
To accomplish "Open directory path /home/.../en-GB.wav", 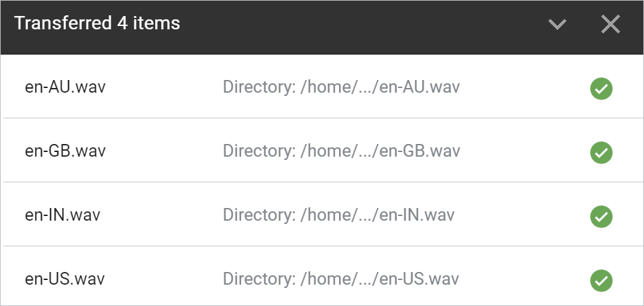I will [342, 151].
